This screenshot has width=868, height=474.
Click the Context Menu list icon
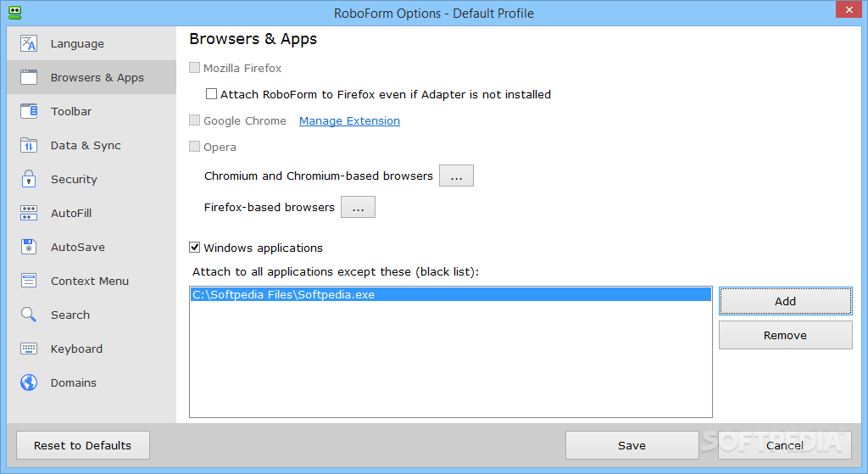[29, 281]
